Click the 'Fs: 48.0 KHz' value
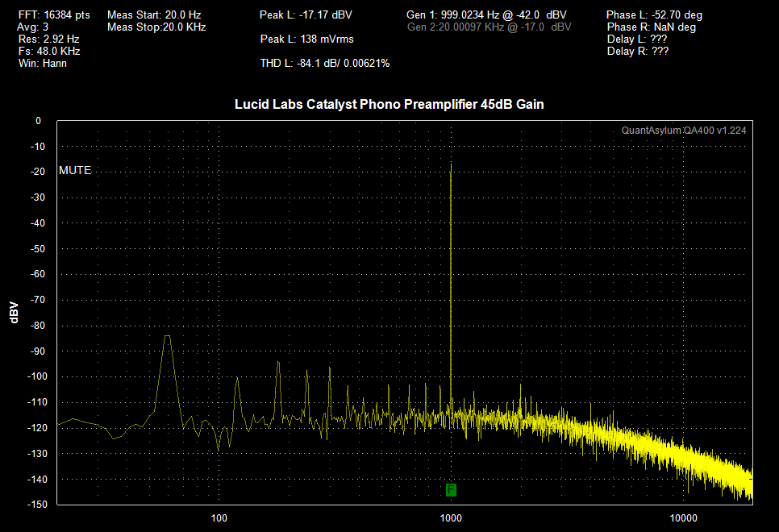This screenshot has height=532, width=779. 49,51
